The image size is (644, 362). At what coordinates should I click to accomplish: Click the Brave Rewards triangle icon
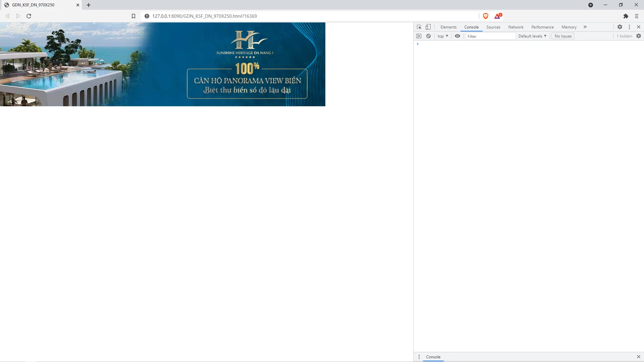click(497, 16)
